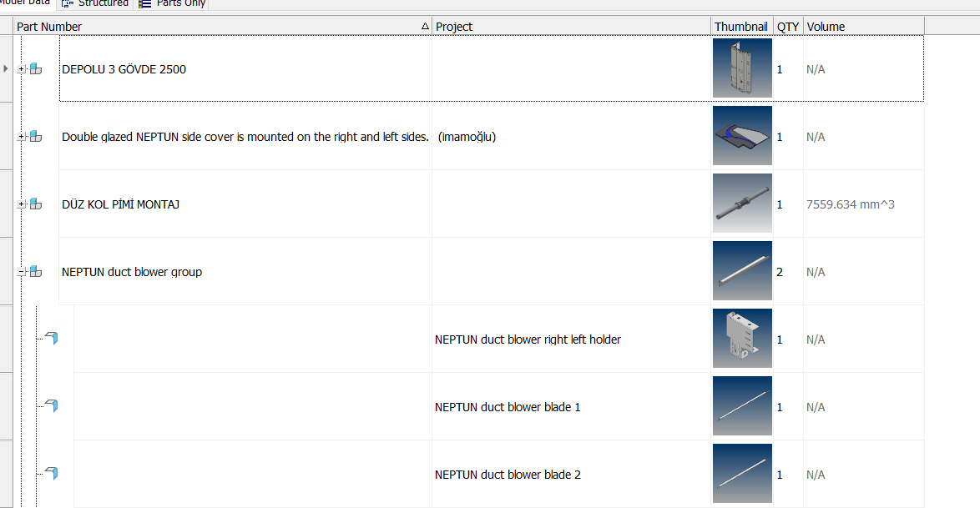Select the volume cell showing 7559.634 mm^3
The image size is (980, 508).
(850, 204)
